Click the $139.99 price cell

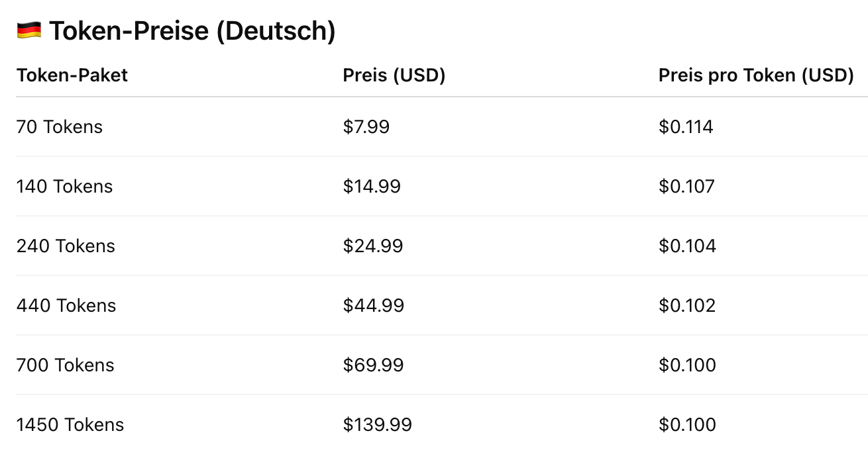click(x=378, y=424)
